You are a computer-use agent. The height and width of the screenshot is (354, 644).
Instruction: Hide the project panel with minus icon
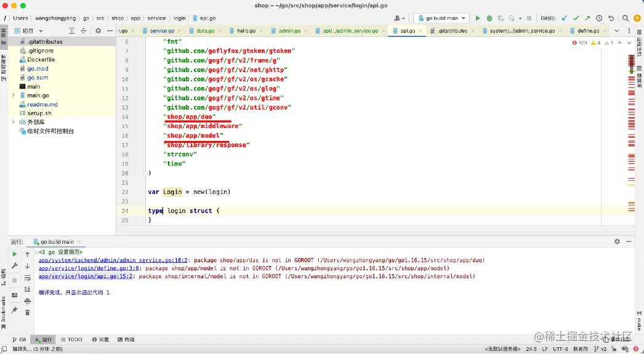[x=110, y=31]
